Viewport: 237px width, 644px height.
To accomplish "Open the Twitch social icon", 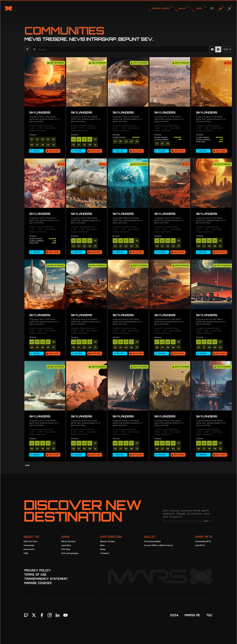I will click(26, 615).
